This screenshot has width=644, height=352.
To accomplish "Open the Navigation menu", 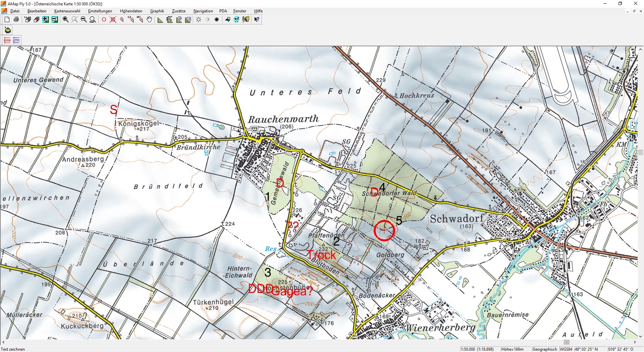I will point(203,11).
